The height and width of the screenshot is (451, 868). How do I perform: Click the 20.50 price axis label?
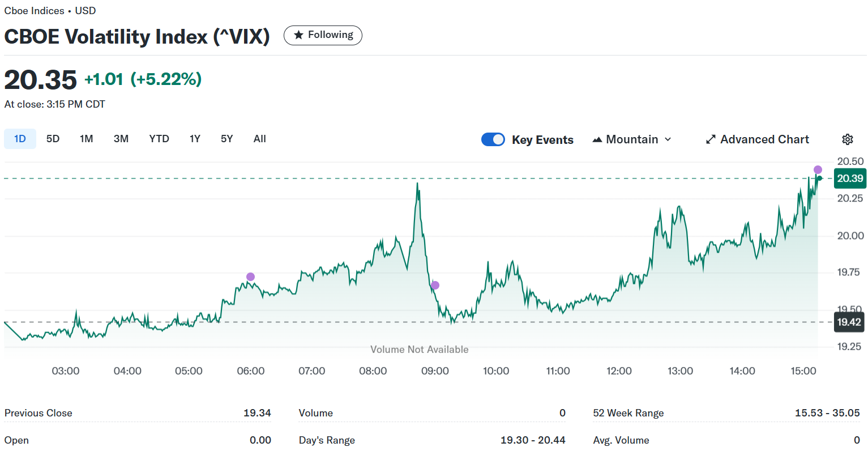[x=850, y=161]
